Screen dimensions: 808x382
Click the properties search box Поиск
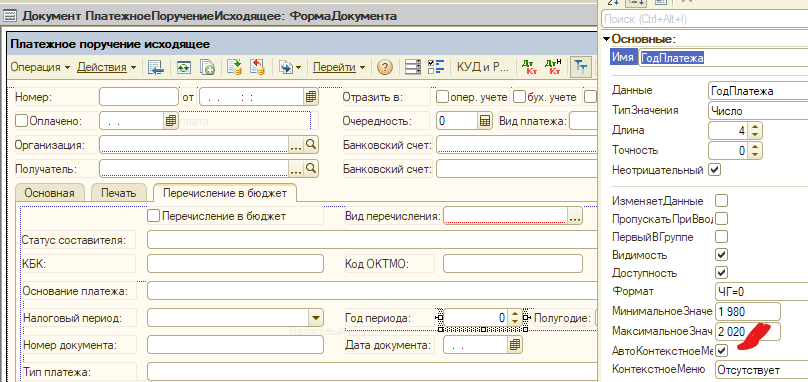click(x=704, y=20)
